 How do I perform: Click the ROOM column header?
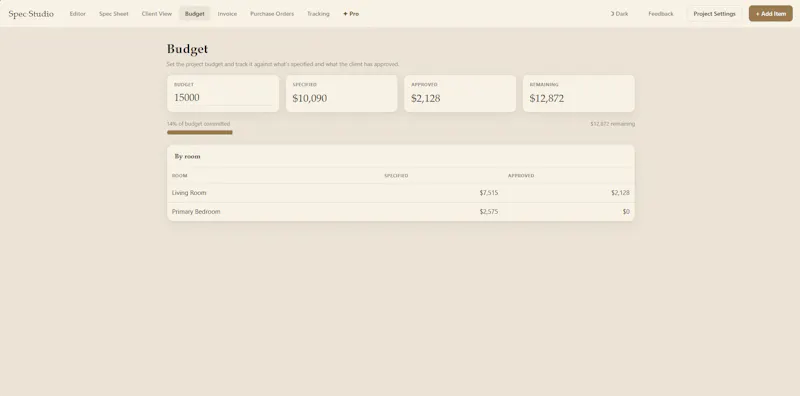pyautogui.click(x=180, y=176)
